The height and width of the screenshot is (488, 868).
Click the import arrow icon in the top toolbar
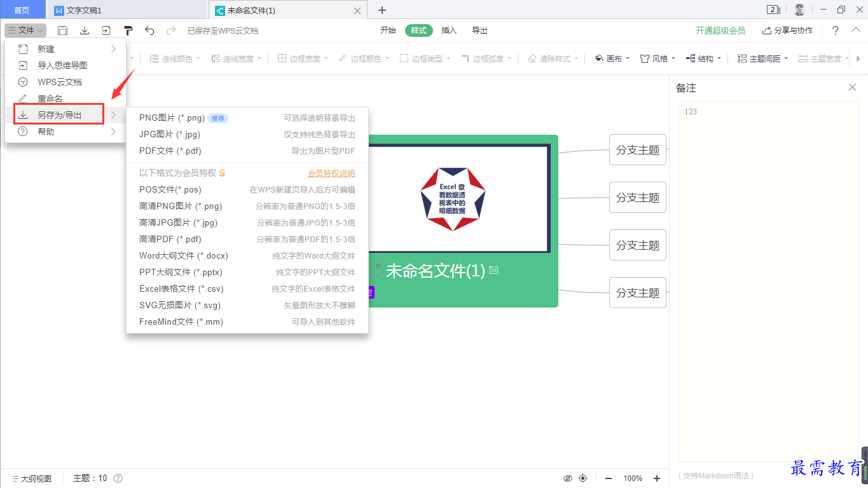click(106, 30)
